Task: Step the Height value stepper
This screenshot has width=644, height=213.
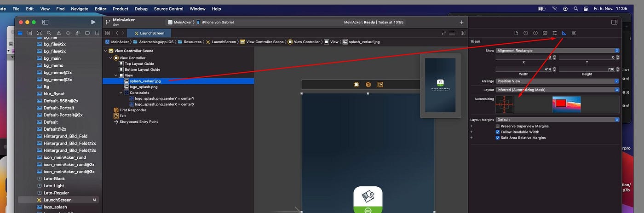Action: pyautogui.click(x=617, y=69)
